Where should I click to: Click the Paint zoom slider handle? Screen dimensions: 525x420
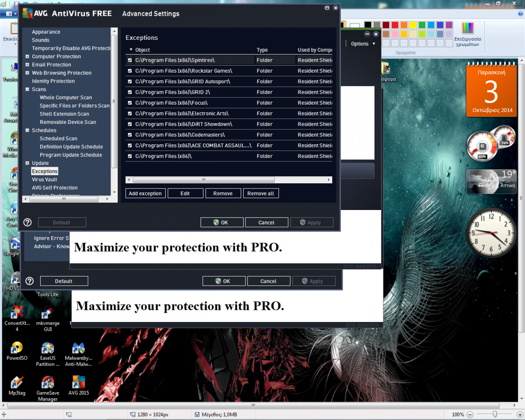pyautogui.click(x=495, y=414)
